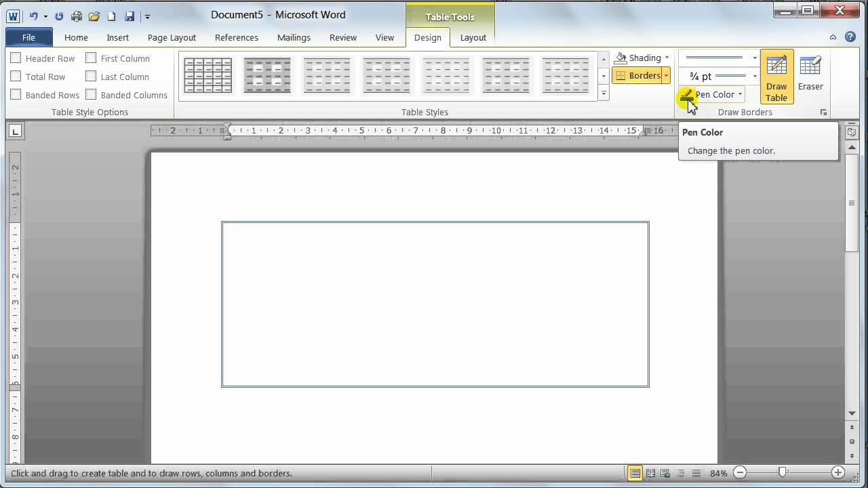The width and height of the screenshot is (868, 488).
Task: Switch to the View tab
Action: pos(384,37)
